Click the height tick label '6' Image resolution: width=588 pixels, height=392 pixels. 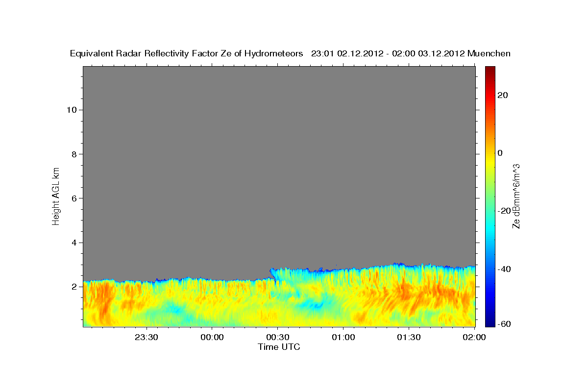pyautogui.click(x=73, y=198)
